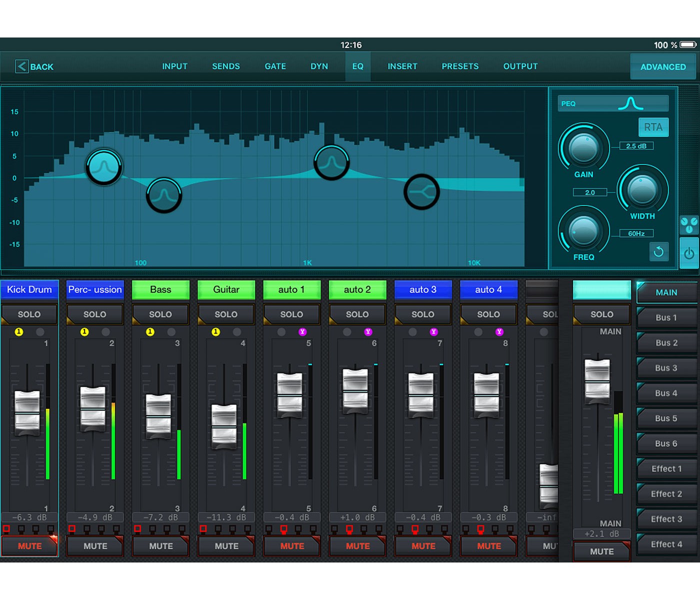
Task: Select the third EQ band node
Action: [x=331, y=162]
